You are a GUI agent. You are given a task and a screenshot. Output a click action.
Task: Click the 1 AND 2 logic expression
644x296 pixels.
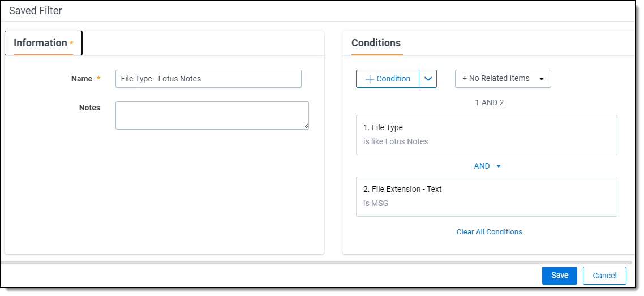(489, 103)
